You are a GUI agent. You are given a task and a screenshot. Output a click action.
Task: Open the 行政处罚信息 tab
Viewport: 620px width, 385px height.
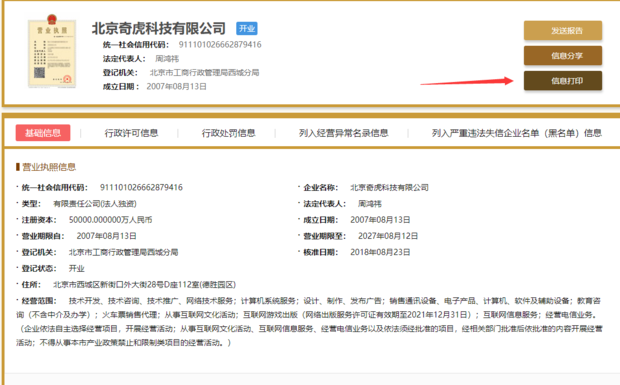[229, 133]
